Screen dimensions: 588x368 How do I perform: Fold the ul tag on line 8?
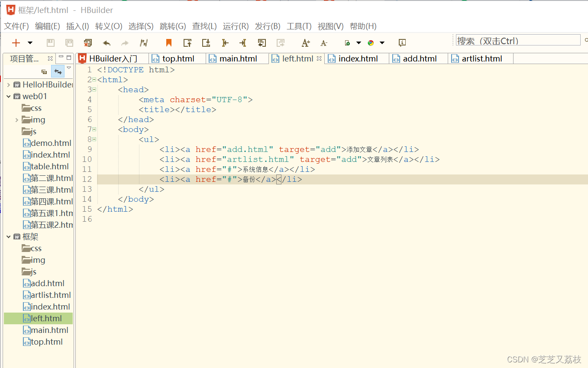[94, 139]
